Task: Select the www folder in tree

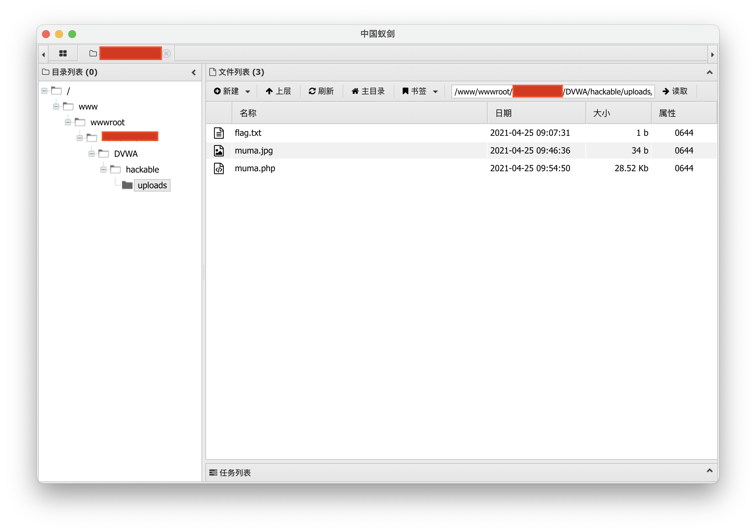Action: click(x=88, y=107)
